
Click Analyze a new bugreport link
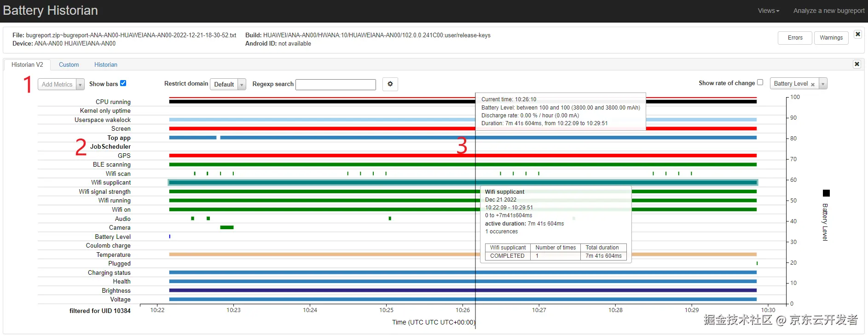click(x=829, y=11)
